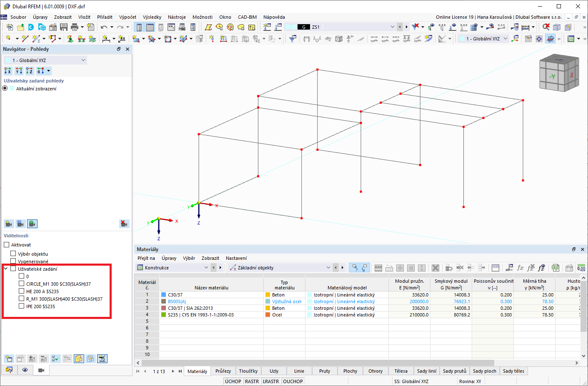Select the new line tool icon
This screenshot has width=588, height=386.
click(x=25, y=39)
